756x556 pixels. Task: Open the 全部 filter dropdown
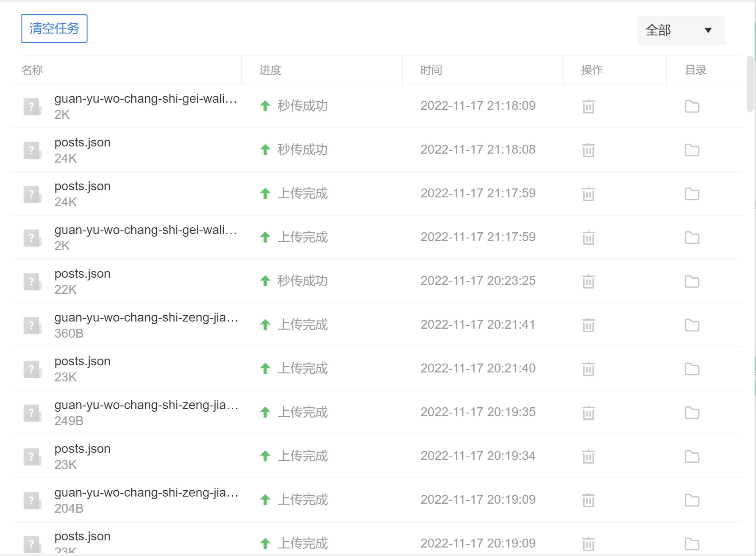point(681,30)
